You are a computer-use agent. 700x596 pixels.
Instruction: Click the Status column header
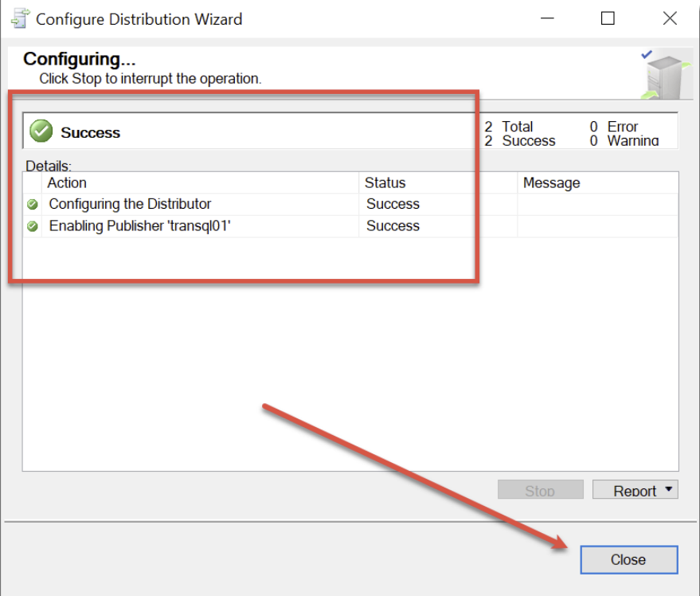tap(438, 182)
